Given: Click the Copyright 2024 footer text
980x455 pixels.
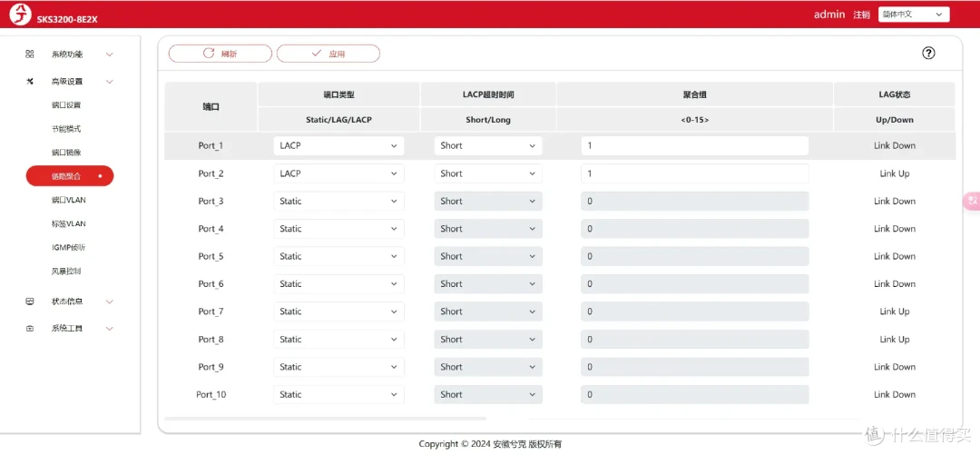Looking at the screenshot, I should click(490, 444).
